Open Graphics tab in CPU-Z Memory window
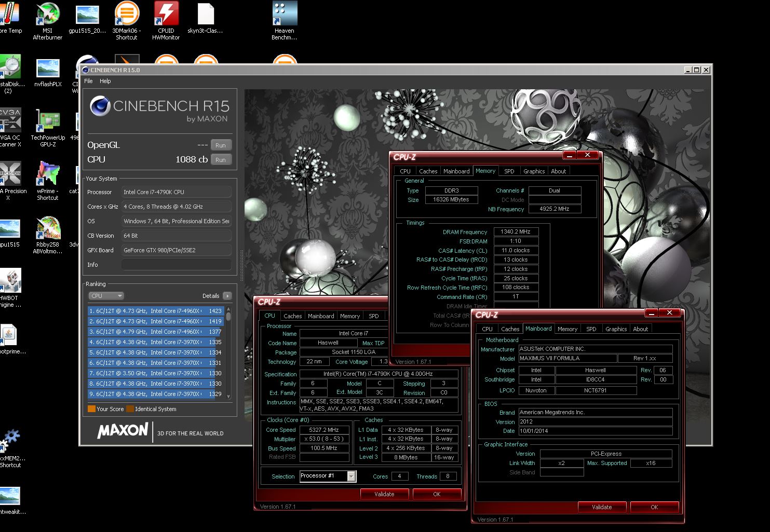The image size is (770, 532). pos(534,171)
